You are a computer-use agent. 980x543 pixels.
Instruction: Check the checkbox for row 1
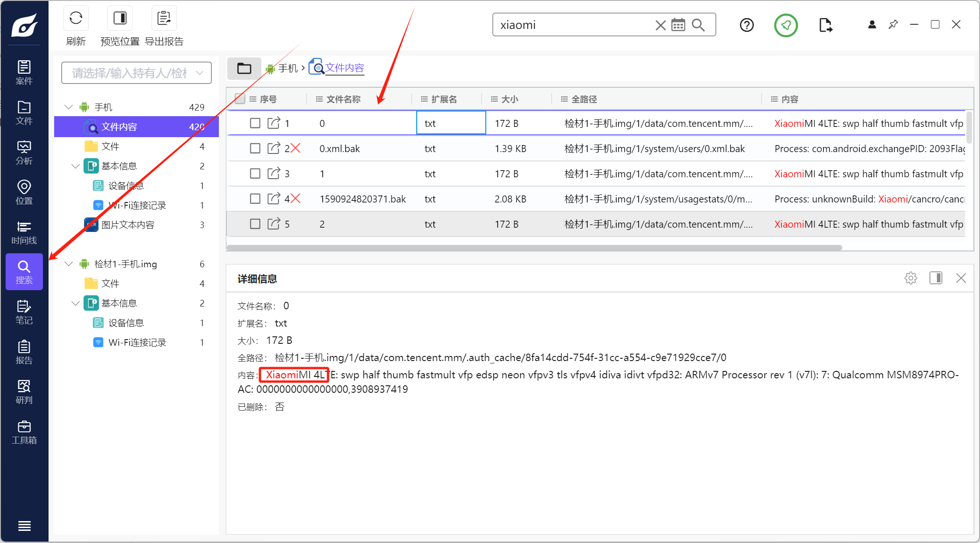(255, 123)
